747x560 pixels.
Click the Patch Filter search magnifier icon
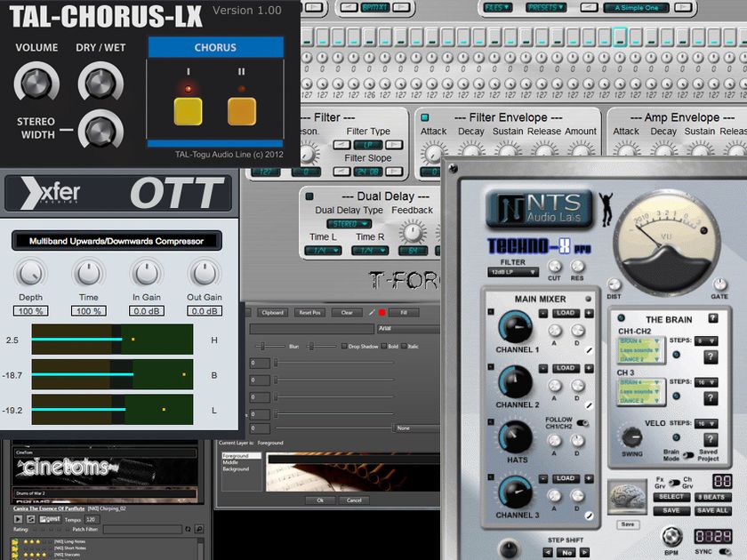pyautogui.click(x=198, y=529)
